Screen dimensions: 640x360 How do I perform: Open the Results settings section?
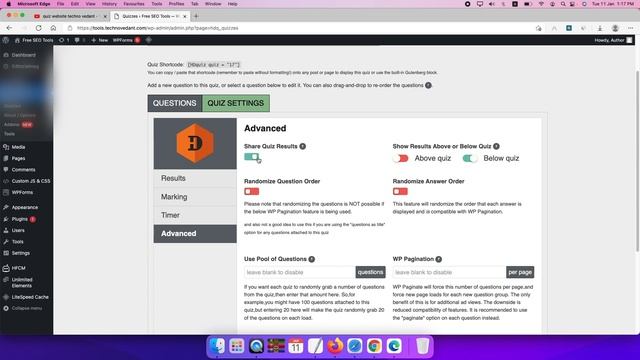coord(195,178)
